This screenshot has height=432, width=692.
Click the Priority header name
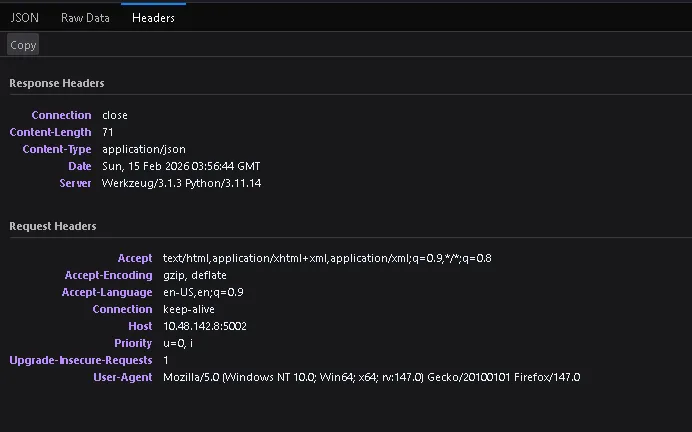133,343
